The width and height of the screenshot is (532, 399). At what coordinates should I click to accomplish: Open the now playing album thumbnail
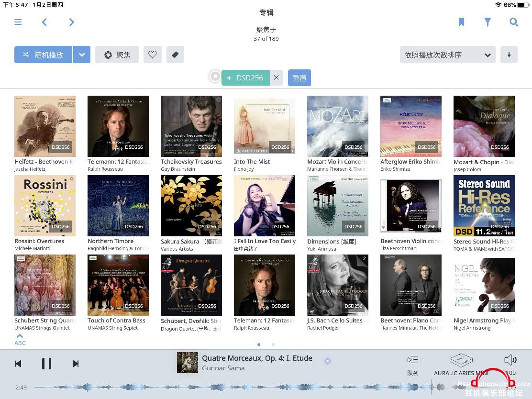click(187, 362)
